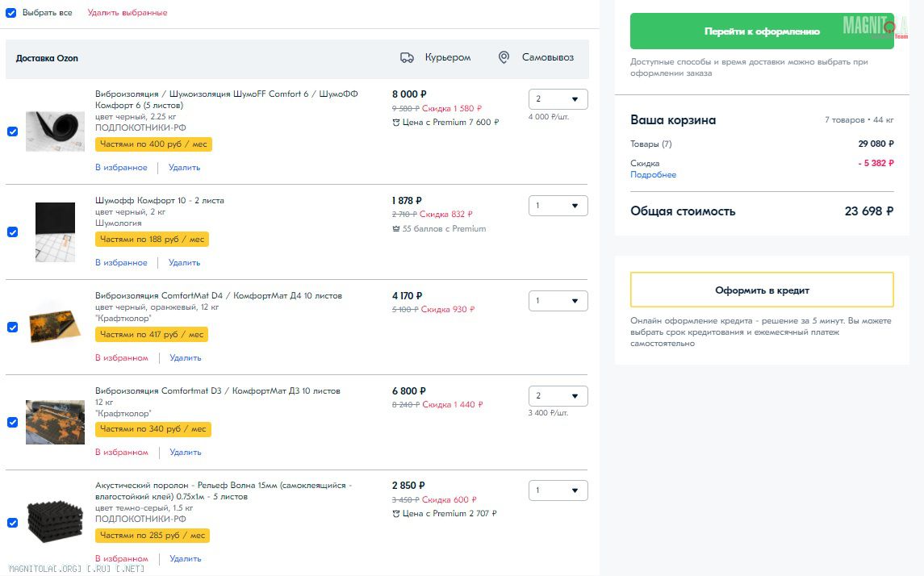924x576 pixels.
Task: Click the Товары (7) label
Action: click(x=651, y=144)
